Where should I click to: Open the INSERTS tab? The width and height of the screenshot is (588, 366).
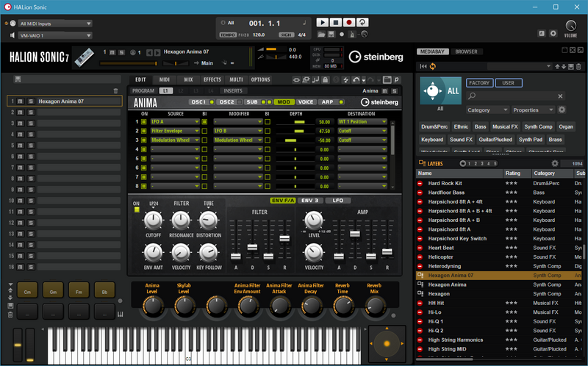point(233,90)
